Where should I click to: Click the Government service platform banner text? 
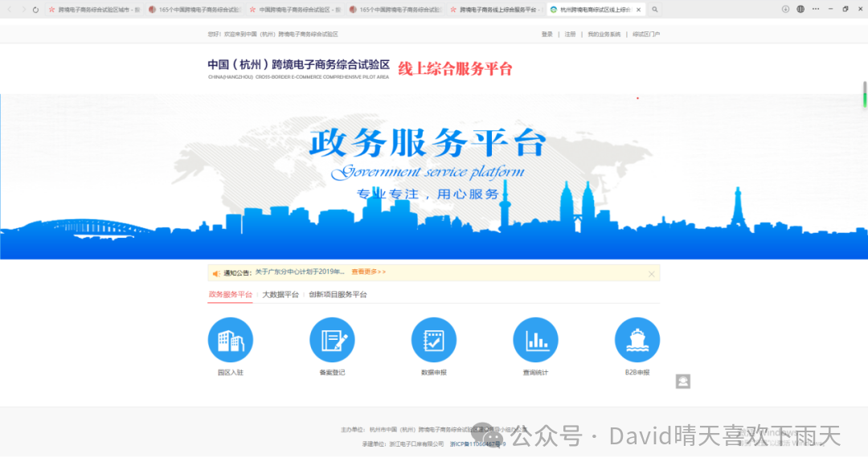coord(428,172)
